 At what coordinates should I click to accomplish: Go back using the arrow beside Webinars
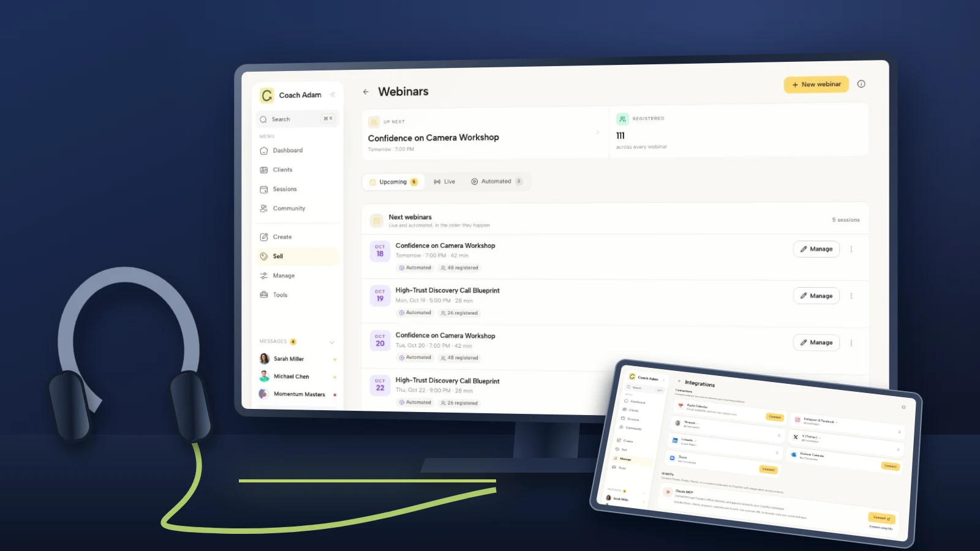click(366, 92)
